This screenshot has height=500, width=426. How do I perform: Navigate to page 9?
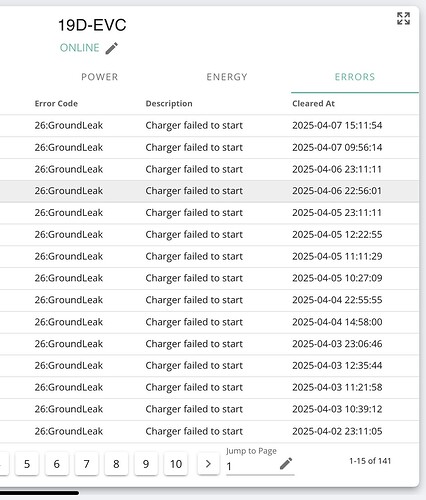coord(146,464)
